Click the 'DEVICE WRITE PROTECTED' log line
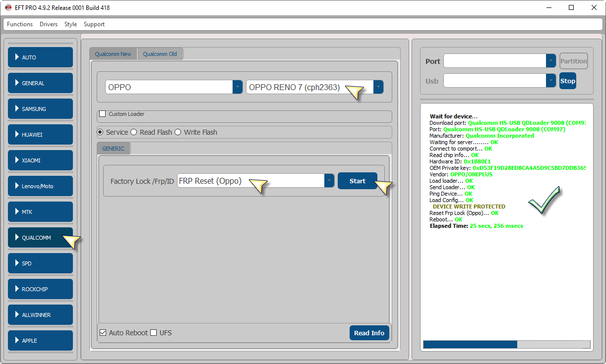 [469, 207]
